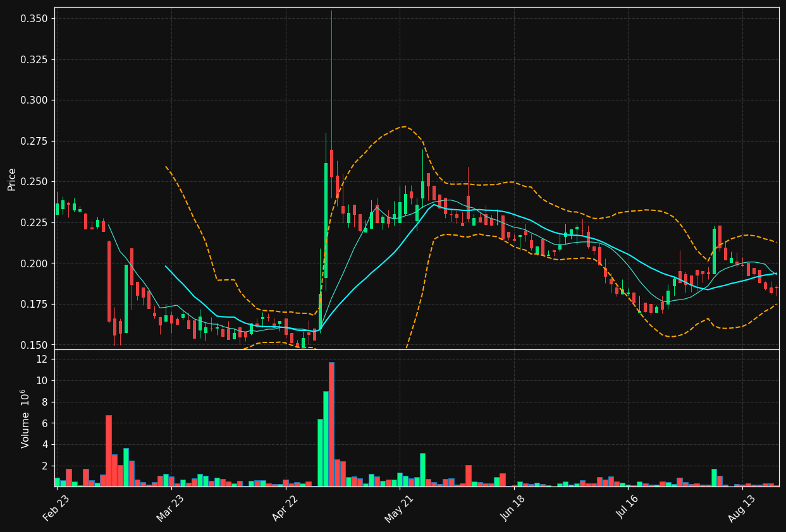Click the volume axis label 10

(x=42, y=381)
